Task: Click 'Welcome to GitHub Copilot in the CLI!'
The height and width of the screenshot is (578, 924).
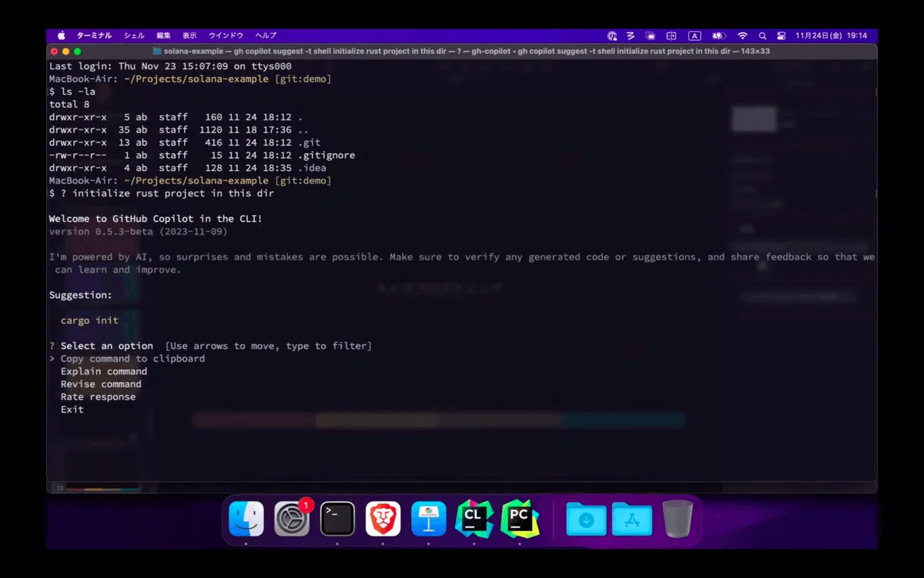Action: tap(156, 219)
